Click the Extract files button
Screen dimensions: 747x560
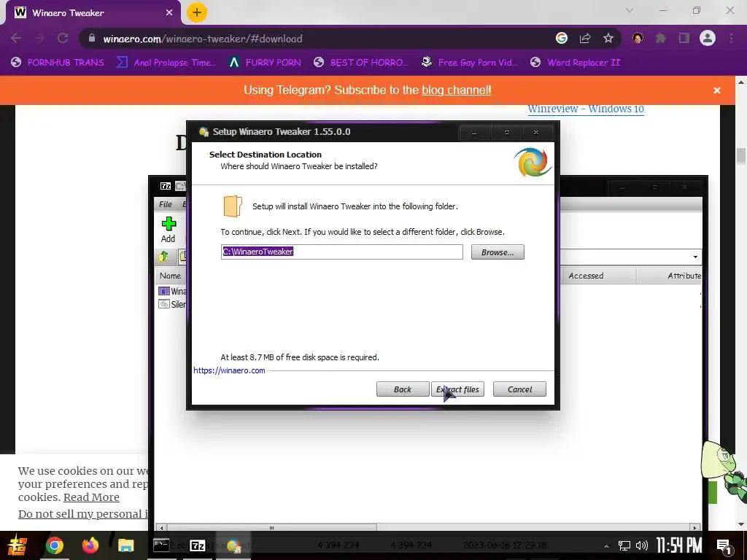[458, 389]
